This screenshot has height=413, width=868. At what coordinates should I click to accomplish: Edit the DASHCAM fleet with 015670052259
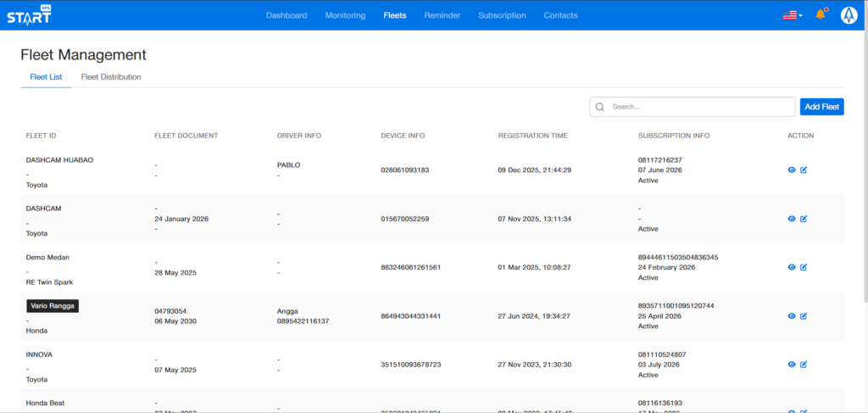(x=804, y=219)
